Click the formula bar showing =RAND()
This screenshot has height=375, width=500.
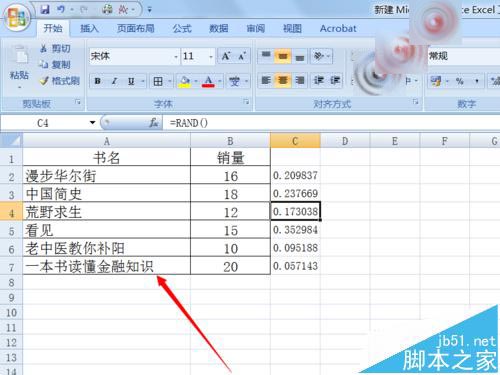click(x=331, y=123)
